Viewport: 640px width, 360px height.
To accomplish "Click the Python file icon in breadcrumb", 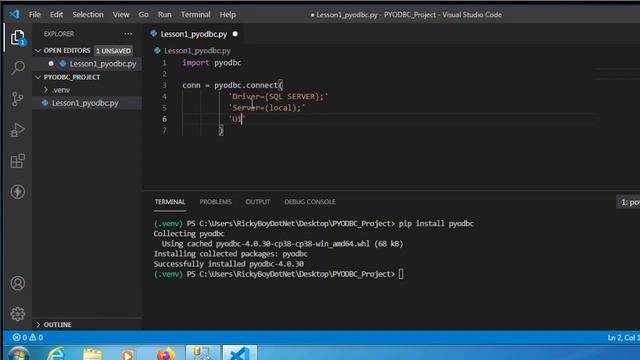I will click(x=157, y=51).
